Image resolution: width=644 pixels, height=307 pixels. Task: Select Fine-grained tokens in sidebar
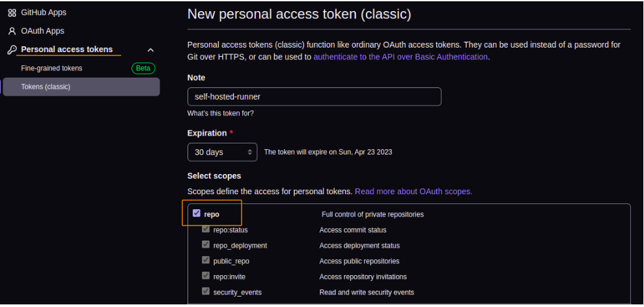51,68
